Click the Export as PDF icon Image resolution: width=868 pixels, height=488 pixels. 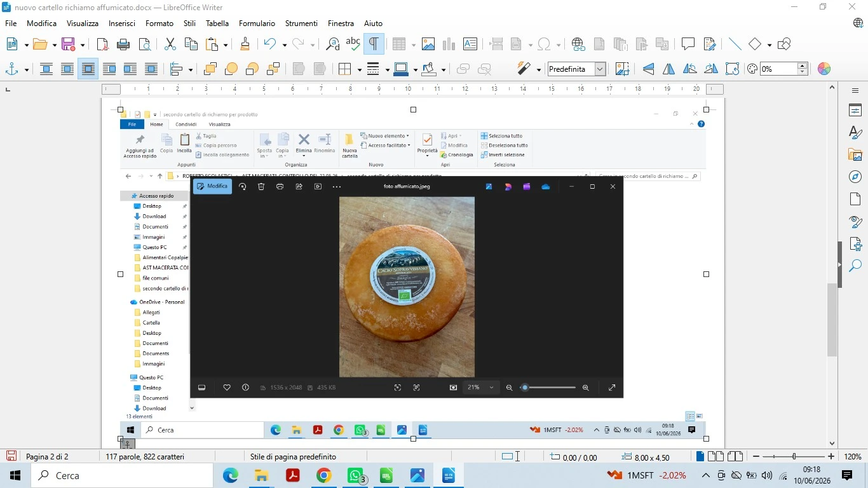pyautogui.click(x=102, y=44)
